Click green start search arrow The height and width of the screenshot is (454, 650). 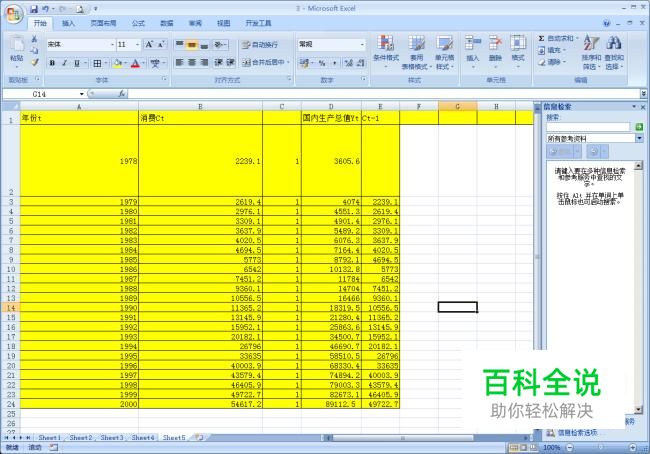pyautogui.click(x=639, y=127)
